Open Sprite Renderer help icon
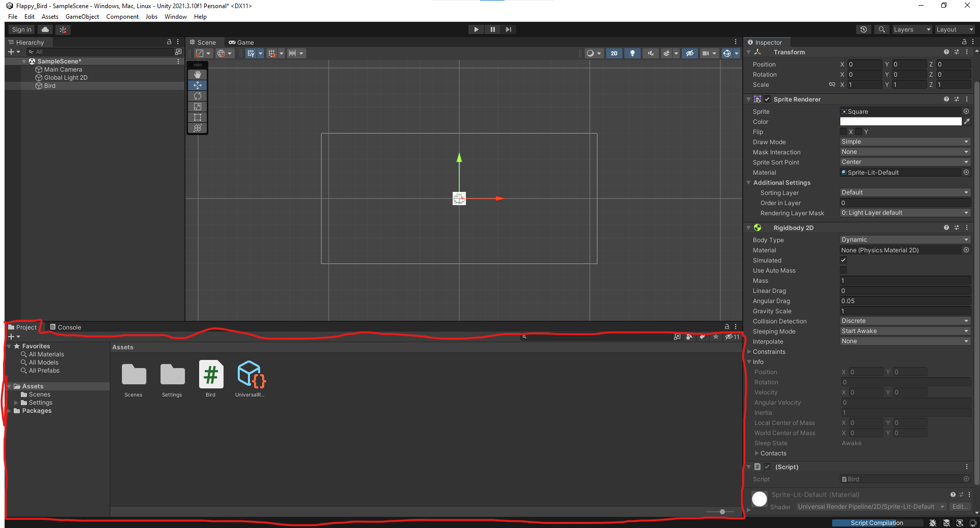This screenshot has height=528, width=980. 946,99
